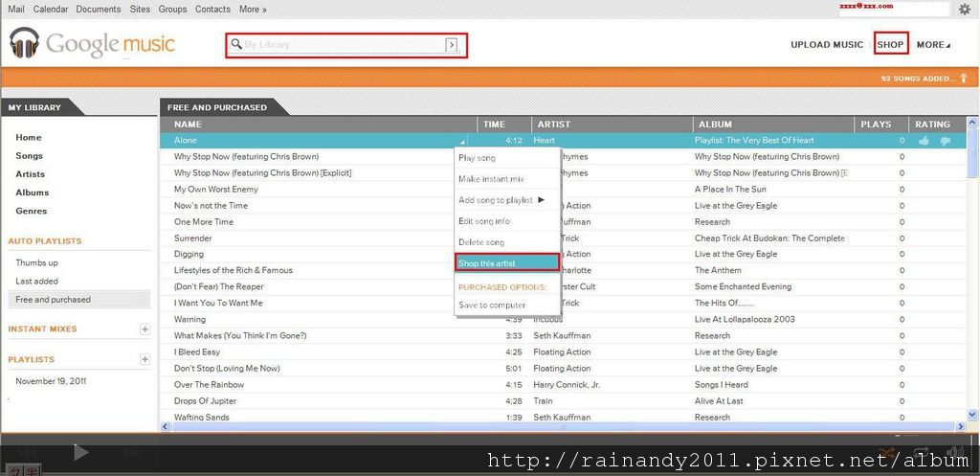Open Last added auto playlist
Image resolution: width=980 pixels, height=476 pixels.
[x=37, y=281]
